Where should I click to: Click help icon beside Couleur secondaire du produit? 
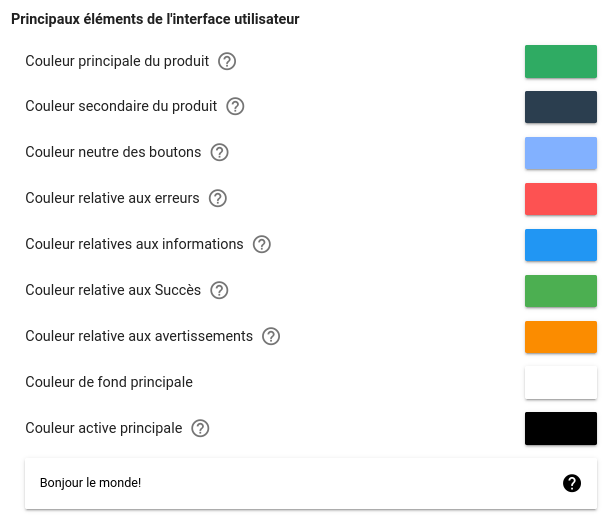tap(235, 106)
